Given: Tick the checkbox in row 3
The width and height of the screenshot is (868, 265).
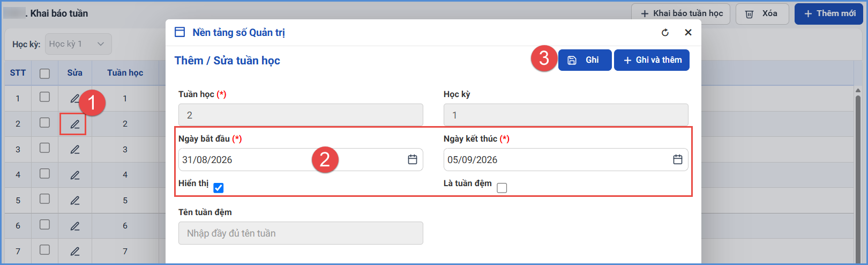Looking at the screenshot, I should pyautogui.click(x=45, y=148).
